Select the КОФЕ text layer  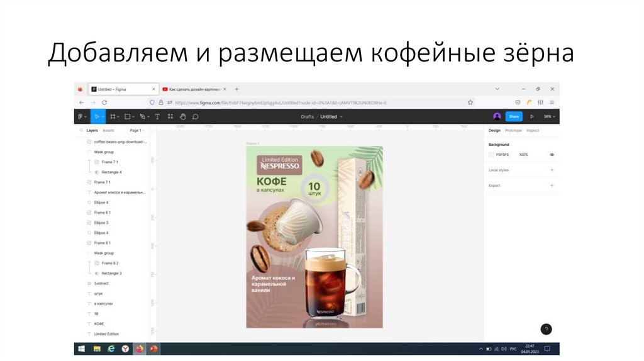pos(99,324)
